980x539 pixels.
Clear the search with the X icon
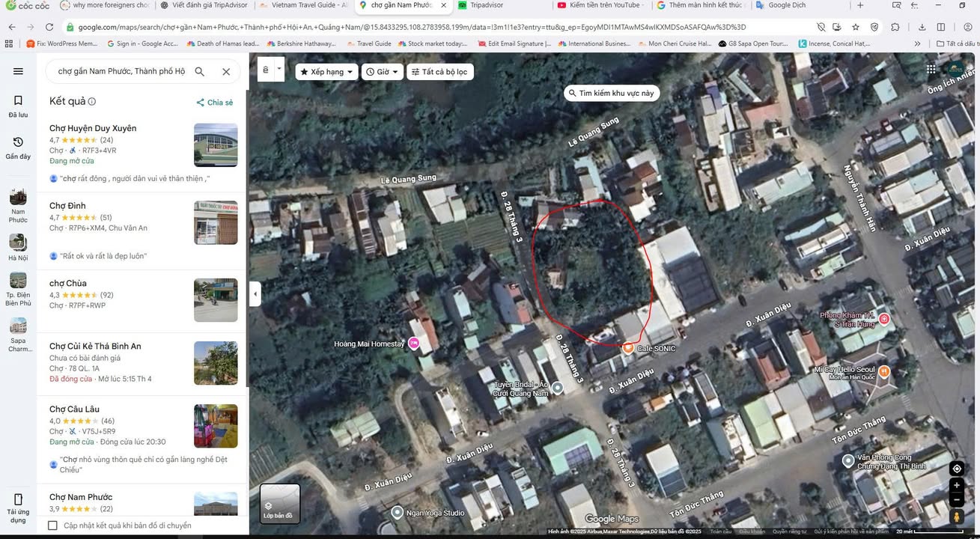tap(226, 72)
